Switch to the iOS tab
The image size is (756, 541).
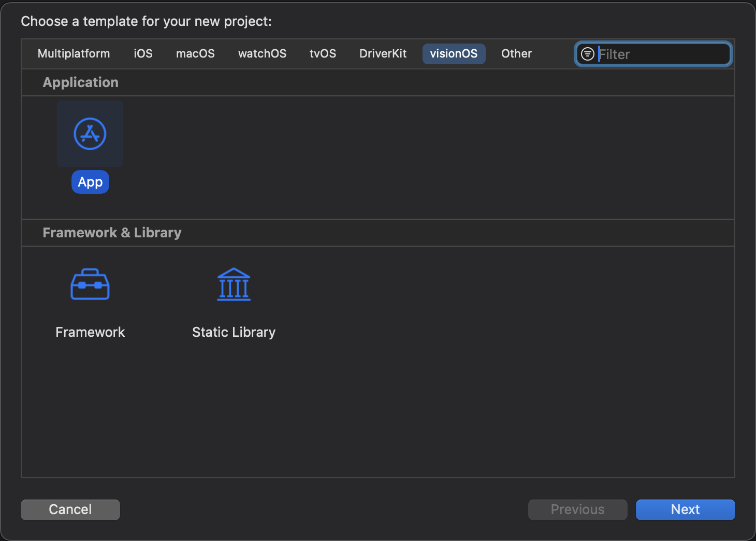click(x=143, y=54)
